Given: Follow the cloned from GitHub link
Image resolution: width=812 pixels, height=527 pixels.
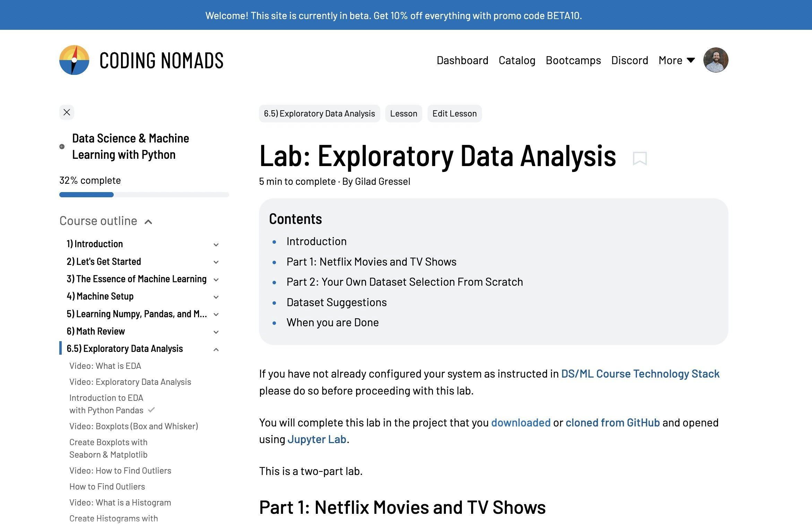Looking at the screenshot, I should 612,423.
